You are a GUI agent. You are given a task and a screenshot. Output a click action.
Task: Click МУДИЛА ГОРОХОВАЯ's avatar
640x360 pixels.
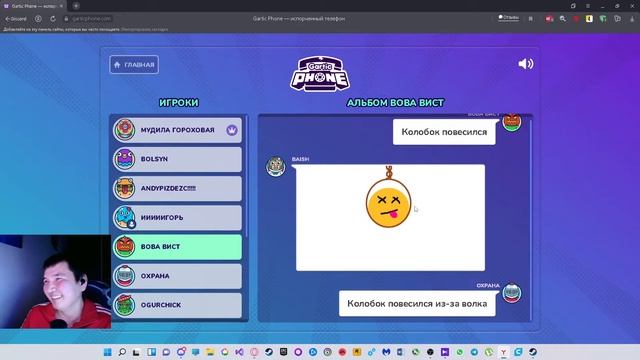click(x=124, y=130)
